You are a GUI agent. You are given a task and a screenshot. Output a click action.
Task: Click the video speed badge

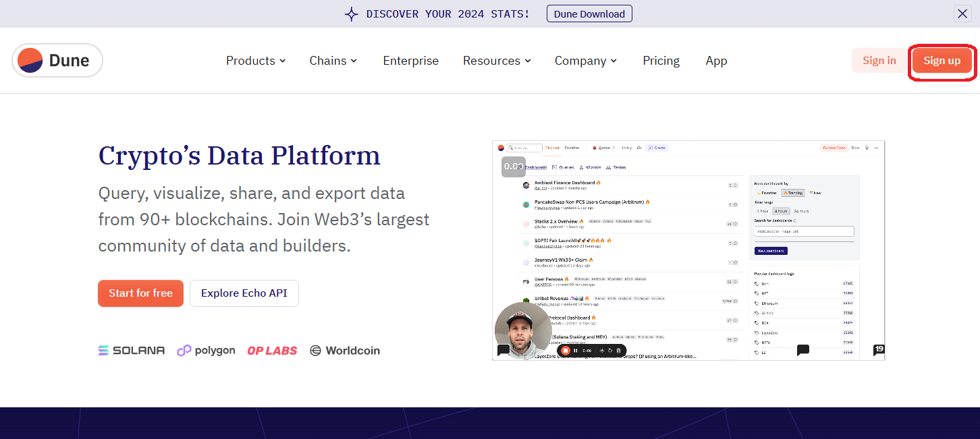pos(513,166)
